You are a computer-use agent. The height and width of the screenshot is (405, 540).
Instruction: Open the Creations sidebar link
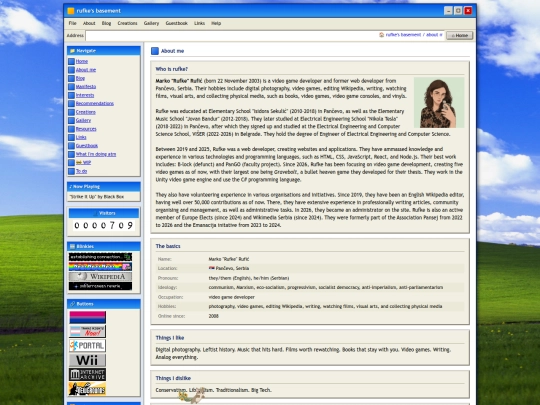86,112
